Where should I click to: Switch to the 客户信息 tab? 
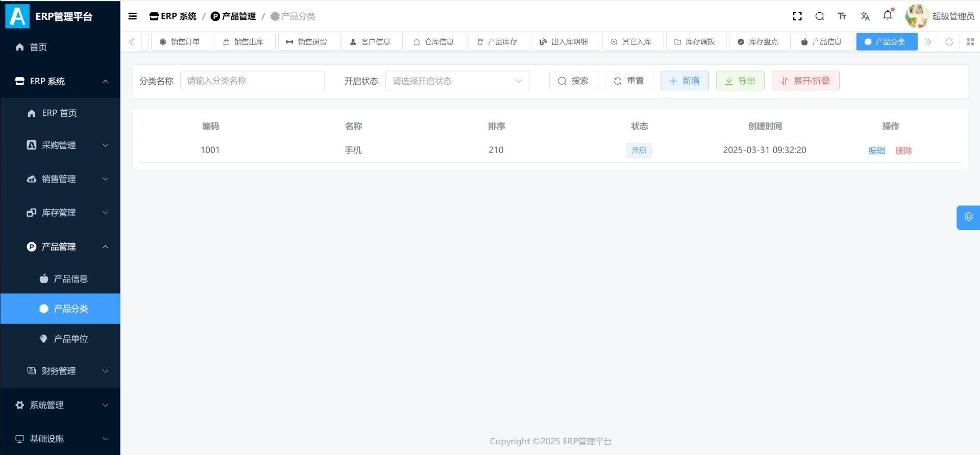(372, 42)
